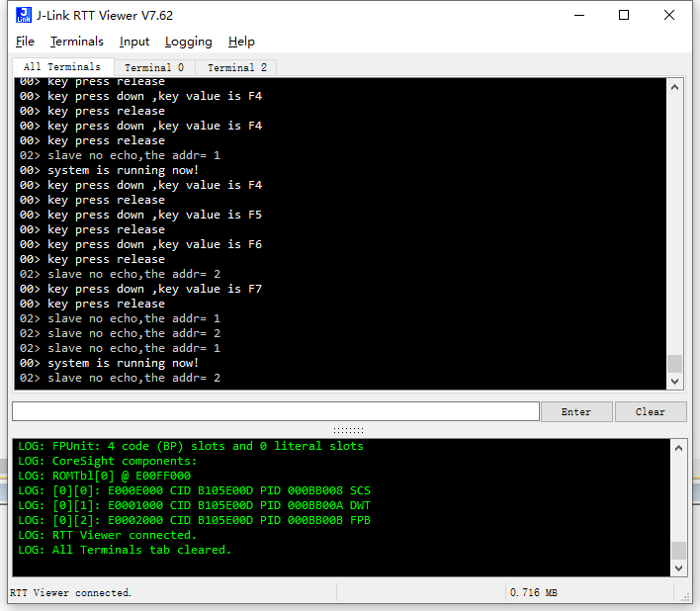700x611 pixels.
Task: Click log panel scrollbar up arrow
Action: point(678,448)
